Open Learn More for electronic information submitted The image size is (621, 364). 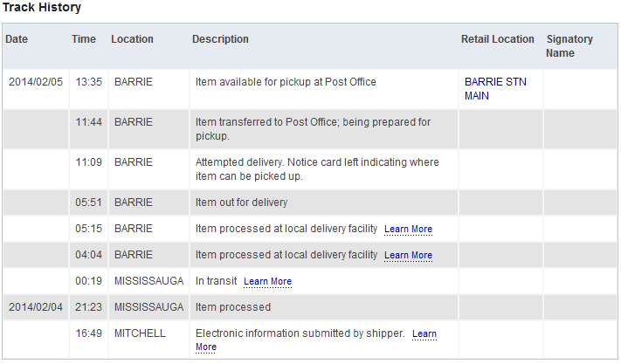(424, 334)
